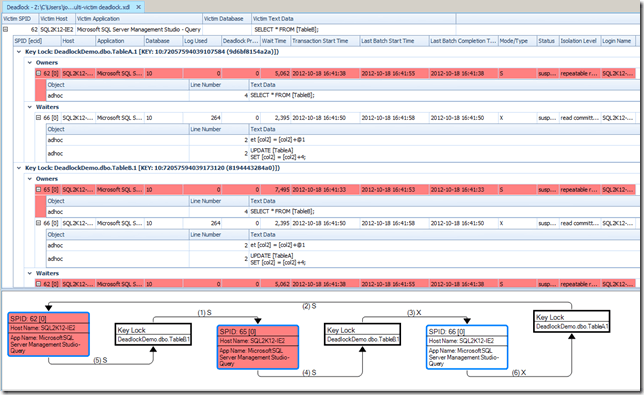Collapse the 65 [0] owner row details
Screen dimensions: 644x395
38,190
